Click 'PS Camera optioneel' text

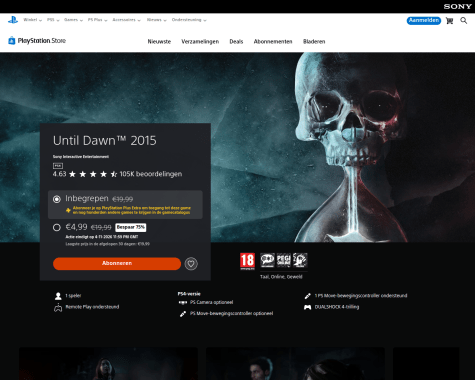[211, 302]
